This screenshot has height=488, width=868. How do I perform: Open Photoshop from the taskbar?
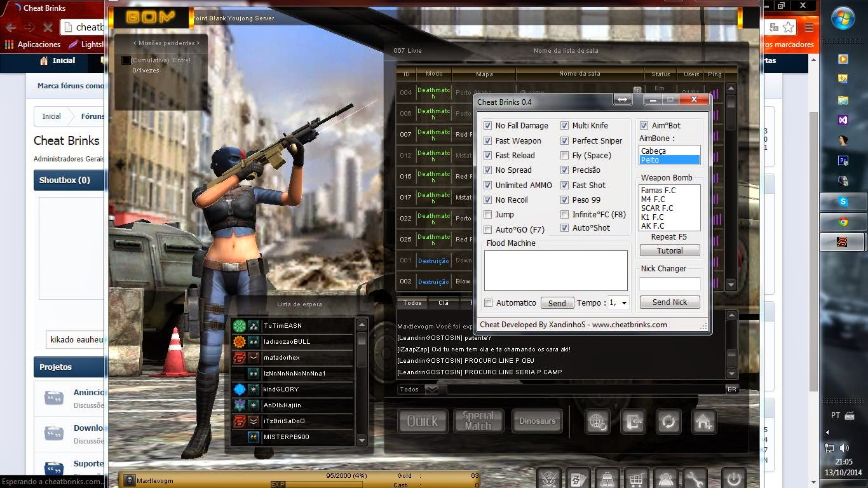click(x=843, y=161)
